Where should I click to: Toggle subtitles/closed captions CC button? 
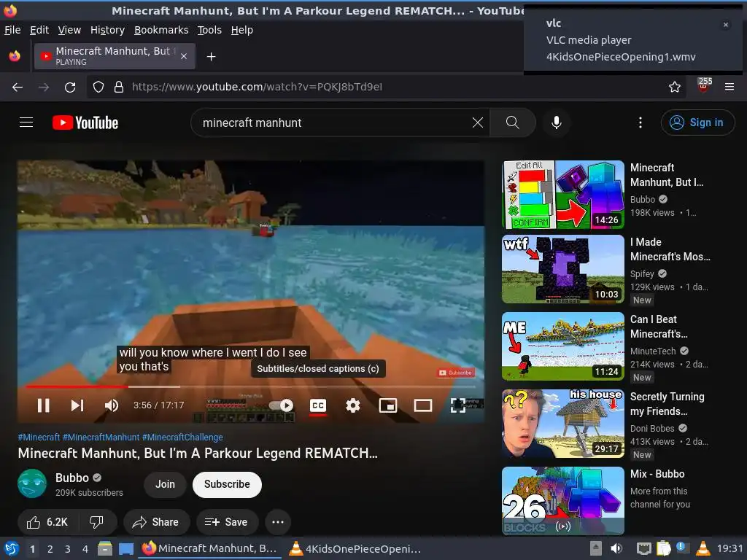318,405
